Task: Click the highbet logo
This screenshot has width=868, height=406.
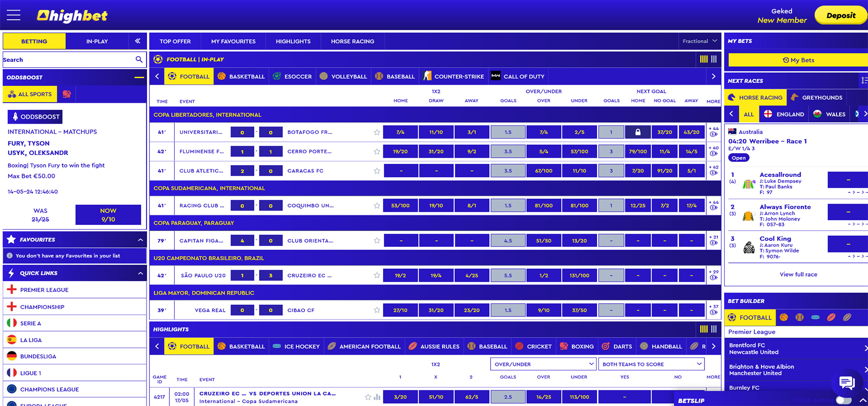Action: 72,16
